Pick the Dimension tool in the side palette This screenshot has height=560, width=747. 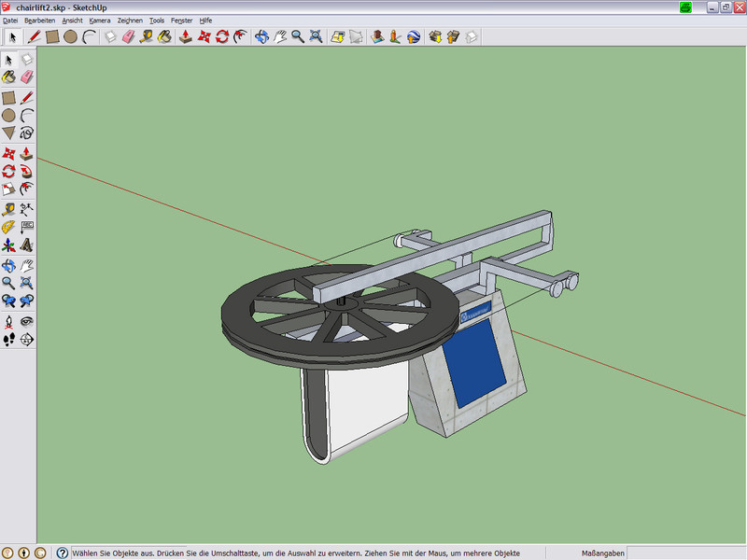27,209
